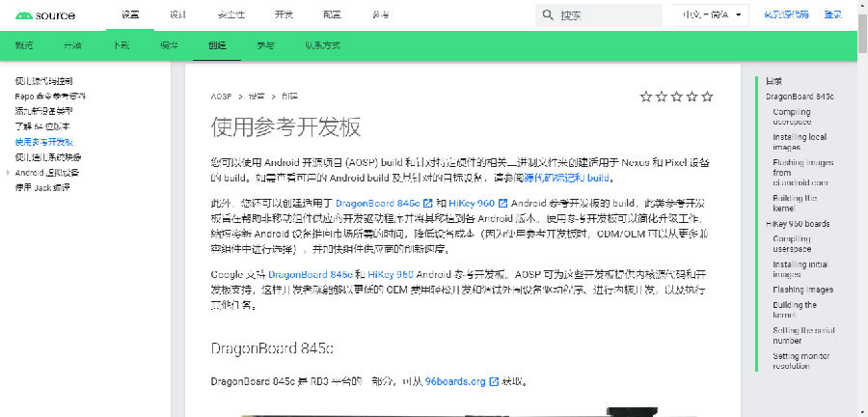868x417 pixels.
Task: Click external-link icon after DragonBoard 845c in 此外 paragraph
Action: tap(428, 203)
